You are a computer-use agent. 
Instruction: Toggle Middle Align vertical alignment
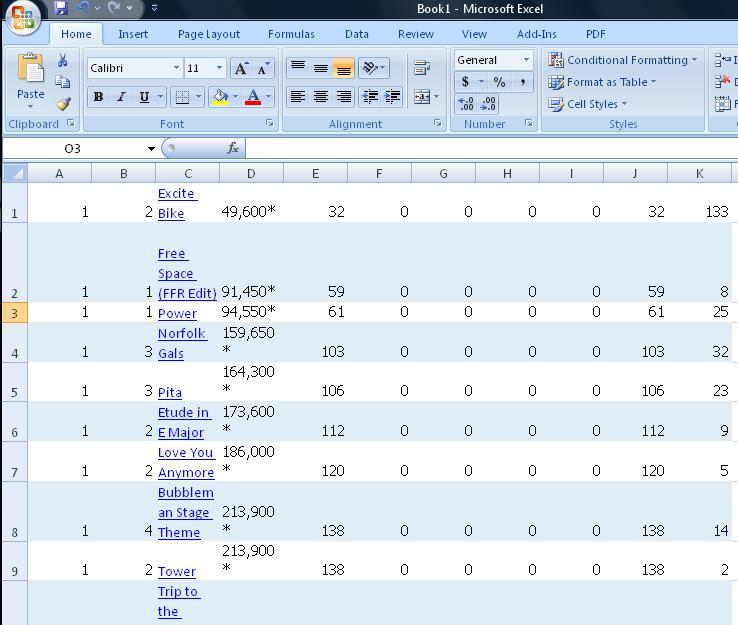pos(321,68)
